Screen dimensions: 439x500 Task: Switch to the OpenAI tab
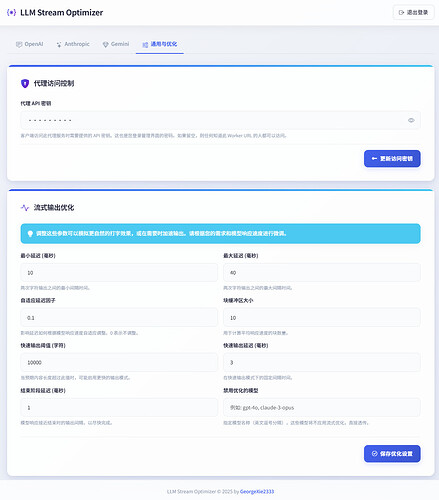coord(30,44)
